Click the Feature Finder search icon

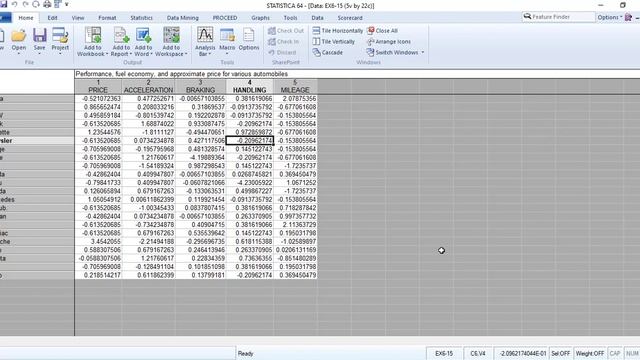pos(527,17)
